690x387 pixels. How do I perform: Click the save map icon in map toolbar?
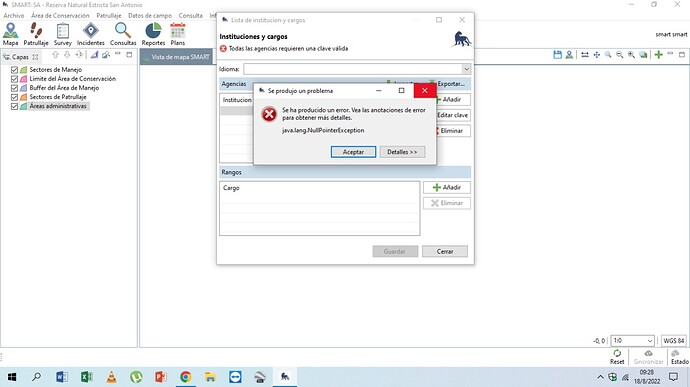(x=558, y=55)
